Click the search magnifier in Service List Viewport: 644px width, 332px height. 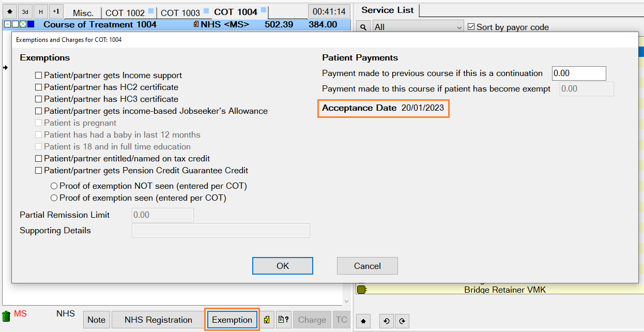[364, 27]
